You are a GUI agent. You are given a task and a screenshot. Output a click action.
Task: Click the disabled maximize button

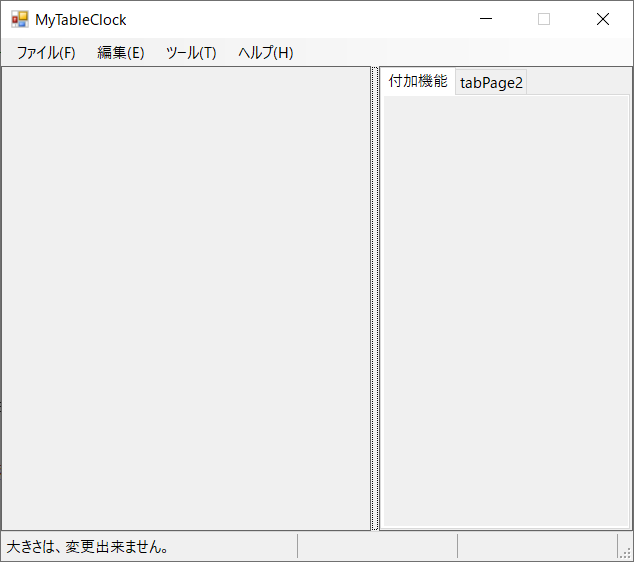click(544, 19)
